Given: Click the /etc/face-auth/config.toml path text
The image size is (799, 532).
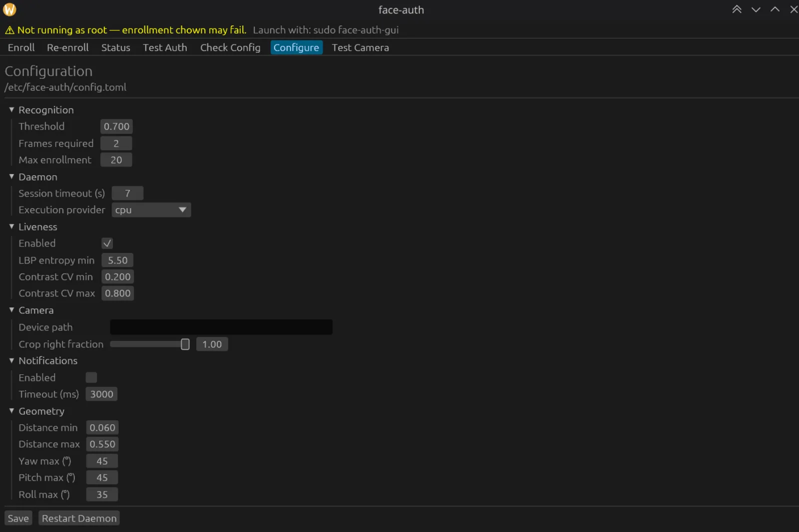Looking at the screenshot, I should (65, 87).
